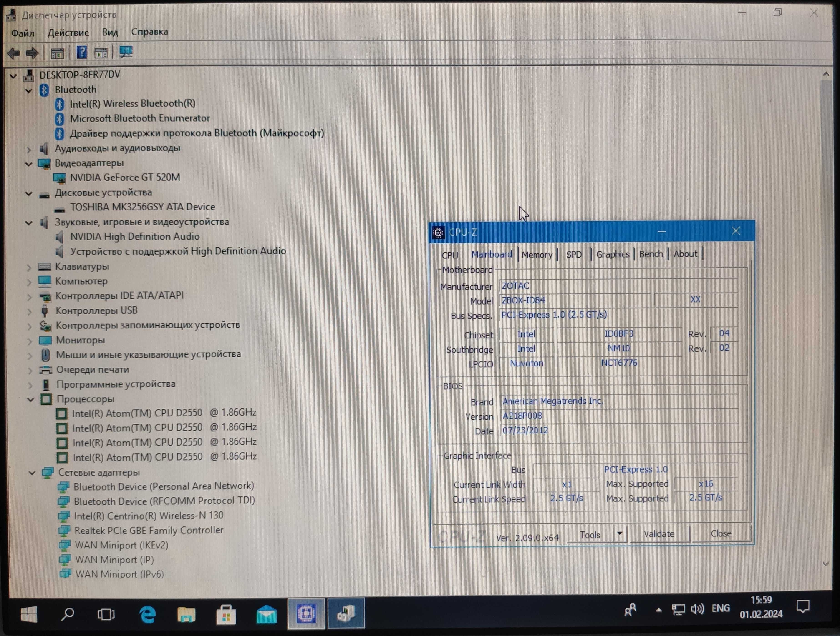Switch to the Memory tab in CPU-Z
Screen dimensions: 840x636
pos(537,254)
